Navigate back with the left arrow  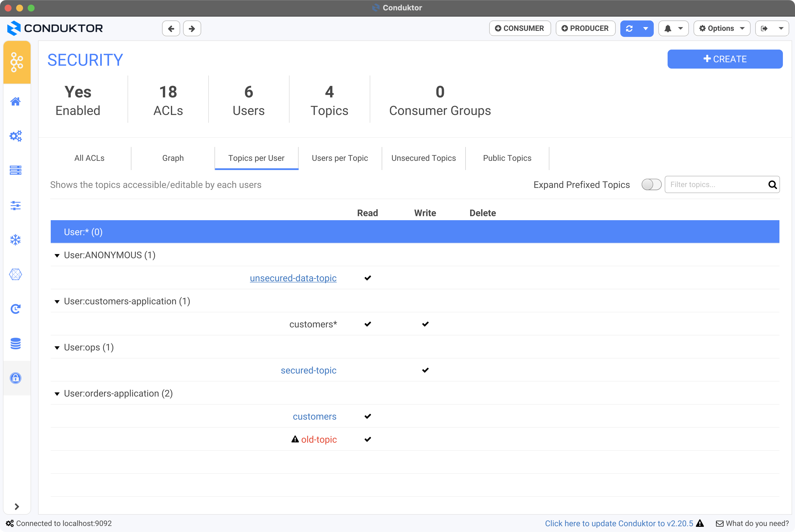(x=171, y=29)
